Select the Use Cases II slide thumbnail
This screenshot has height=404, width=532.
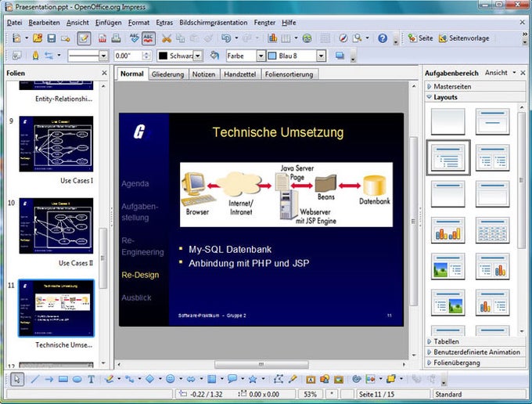(56, 225)
